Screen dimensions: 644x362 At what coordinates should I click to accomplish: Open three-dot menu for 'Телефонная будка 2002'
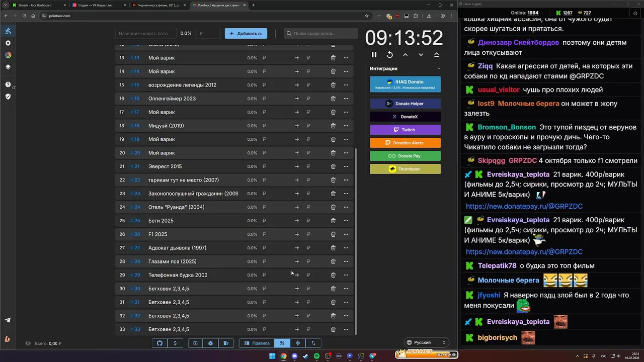(346, 275)
